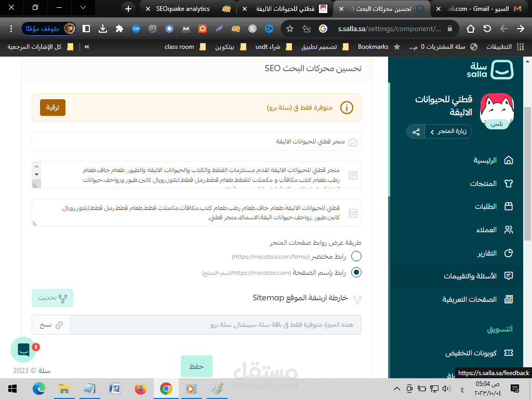Screen dimensions: 532x399
Task: Open the شراء usdt bookmark folder
Action: pos(273,47)
